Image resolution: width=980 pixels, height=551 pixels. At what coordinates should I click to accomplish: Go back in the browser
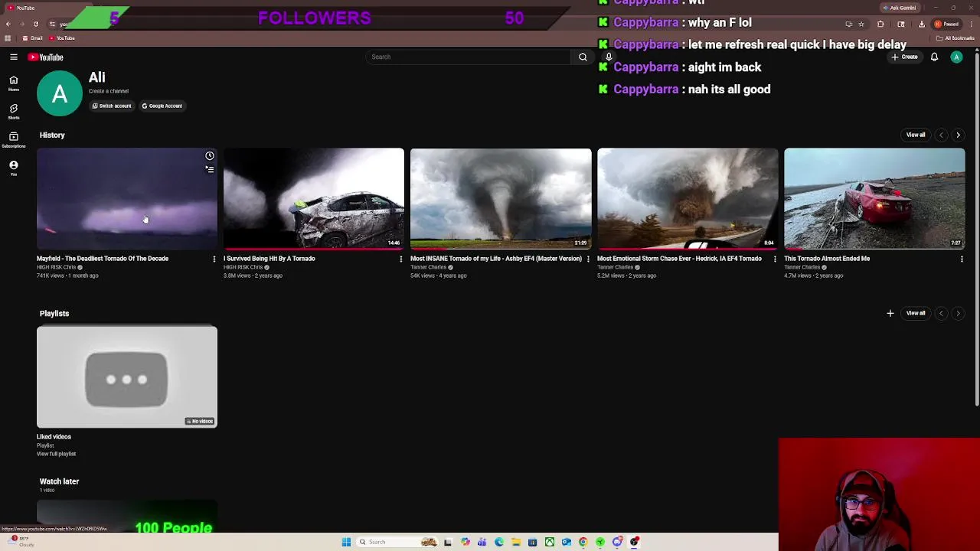8,24
